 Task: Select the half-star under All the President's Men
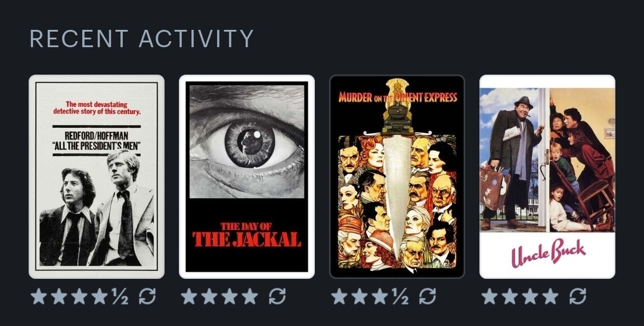[120, 296]
